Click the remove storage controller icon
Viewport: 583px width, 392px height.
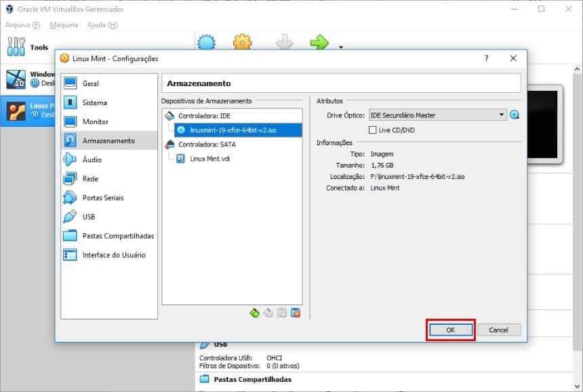pos(268,313)
